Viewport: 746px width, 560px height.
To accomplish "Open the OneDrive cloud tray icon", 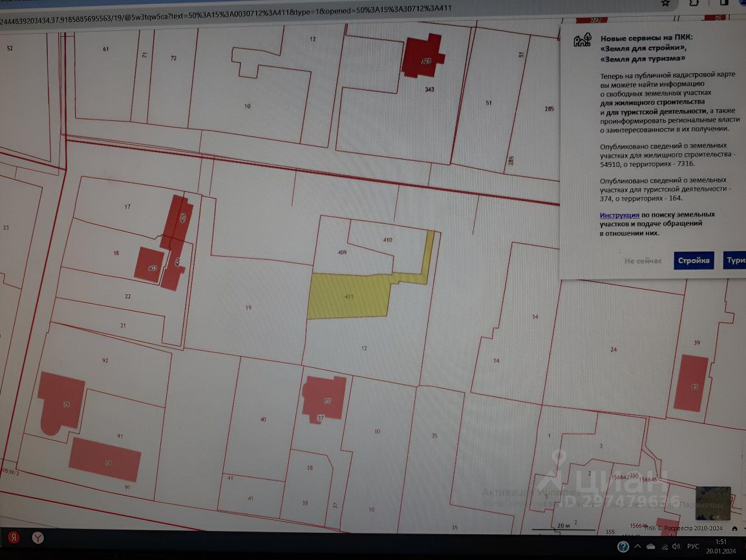I will pos(651,546).
